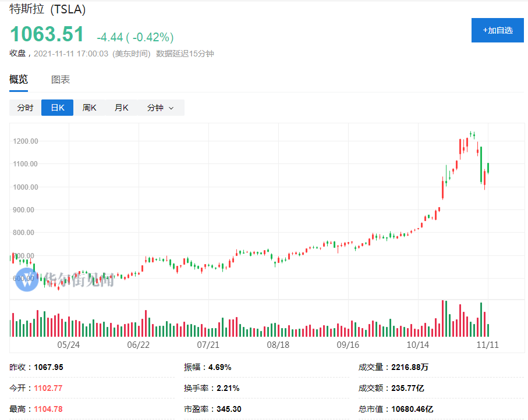Click the 07/21 date axis label

tap(208, 345)
